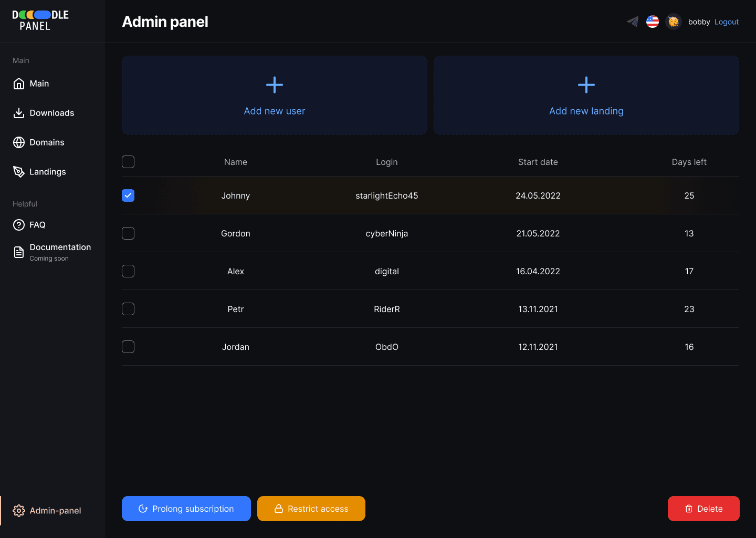Click the start date 16.04.2022
756x538 pixels.
[x=538, y=271]
